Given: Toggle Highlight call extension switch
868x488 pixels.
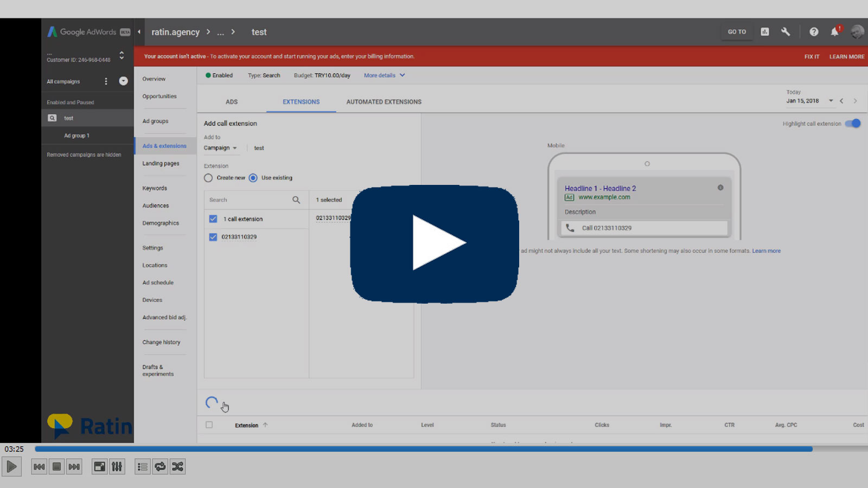Looking at the screenshot, I should pyautogui.click(x=853, y=124).
